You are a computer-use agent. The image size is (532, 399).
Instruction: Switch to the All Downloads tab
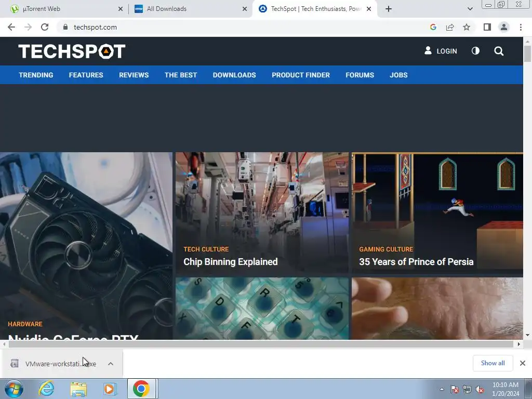(190, 9)
